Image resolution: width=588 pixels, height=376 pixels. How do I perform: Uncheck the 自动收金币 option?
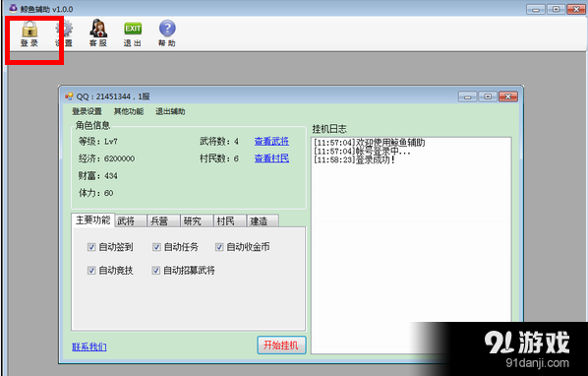click(x=219, y=247)
